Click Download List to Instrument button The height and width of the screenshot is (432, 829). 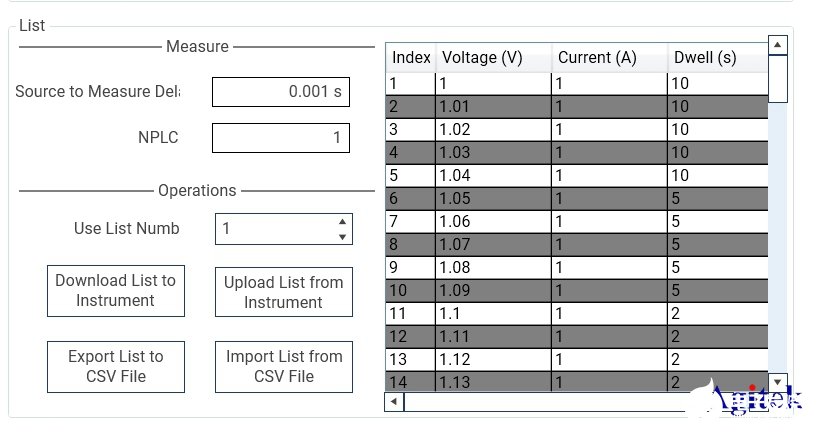click(x=116, y=291)
